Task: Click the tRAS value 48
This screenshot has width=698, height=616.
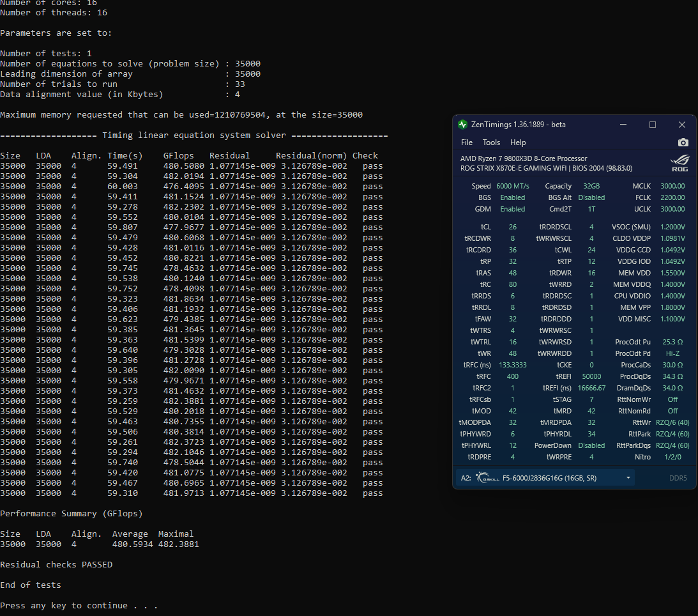Action: coord(512,273)
